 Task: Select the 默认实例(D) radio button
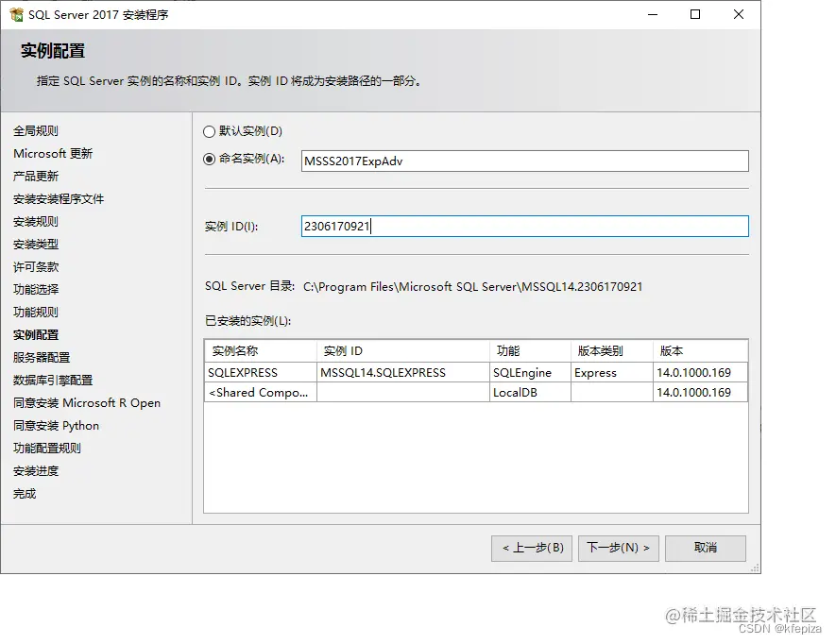tap(209, 131)
